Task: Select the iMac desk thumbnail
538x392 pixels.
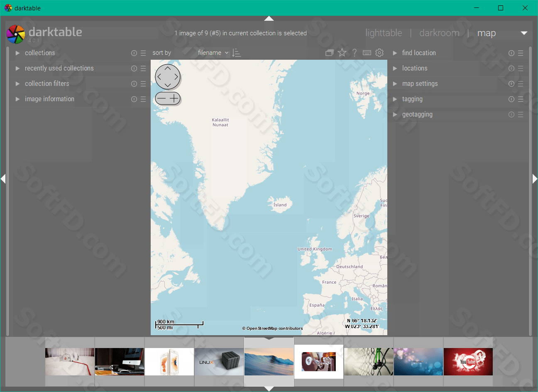Action: click(x=120, y=362)
